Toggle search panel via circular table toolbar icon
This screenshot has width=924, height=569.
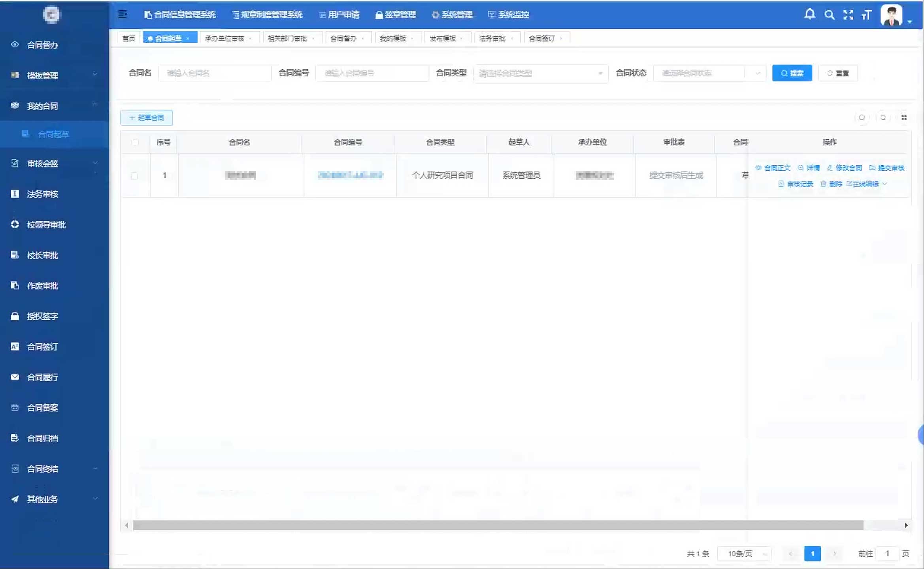click(862, 117)
